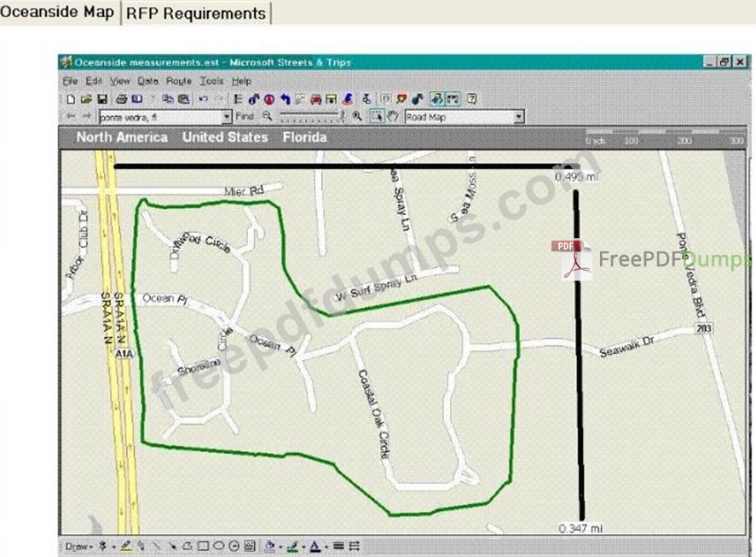Expand the line color dropdown arrow
This screenshot has height=557, width=756.
[x=303, y=547]
